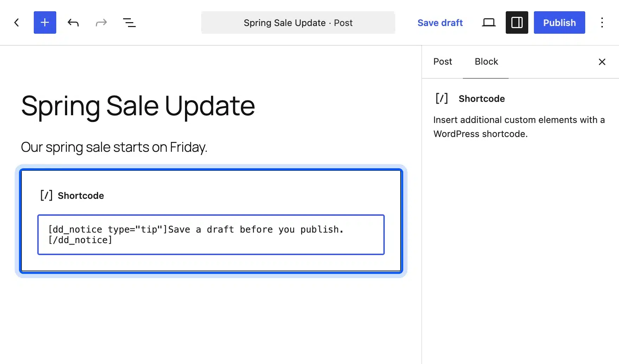Open the laptop preview options
Image resolution: width=619 pixels, height=364 pixels.
click(489, 22)
